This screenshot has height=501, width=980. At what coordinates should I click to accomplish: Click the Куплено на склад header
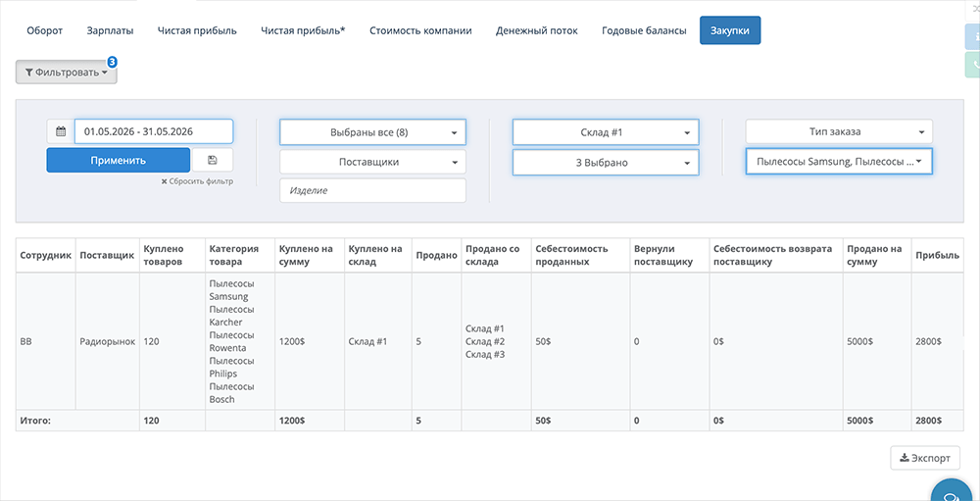378,255
